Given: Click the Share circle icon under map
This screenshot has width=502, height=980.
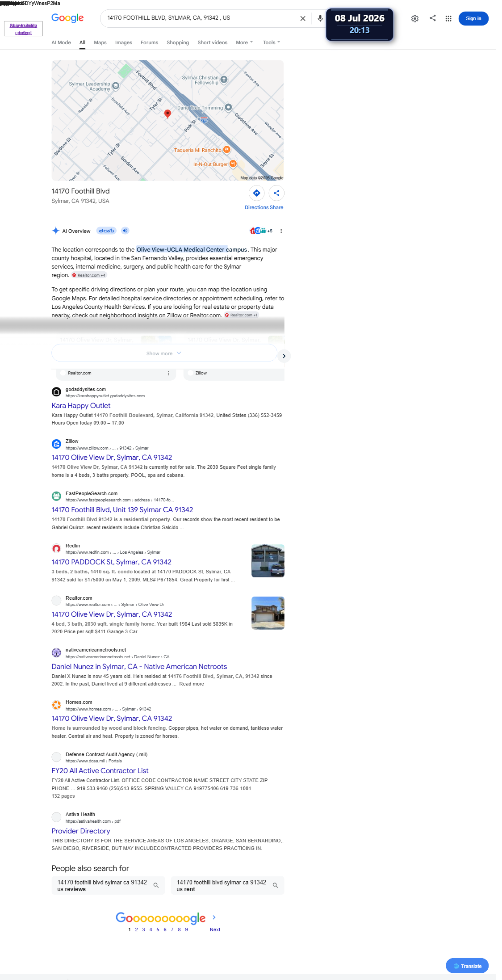Looking at the screenshot, I should [276, 193].
